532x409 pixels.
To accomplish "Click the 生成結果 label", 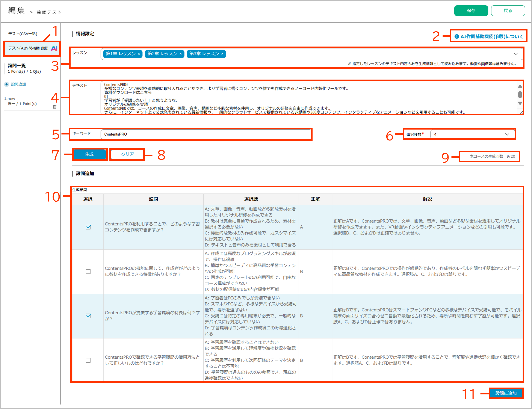I will [80, 190].
